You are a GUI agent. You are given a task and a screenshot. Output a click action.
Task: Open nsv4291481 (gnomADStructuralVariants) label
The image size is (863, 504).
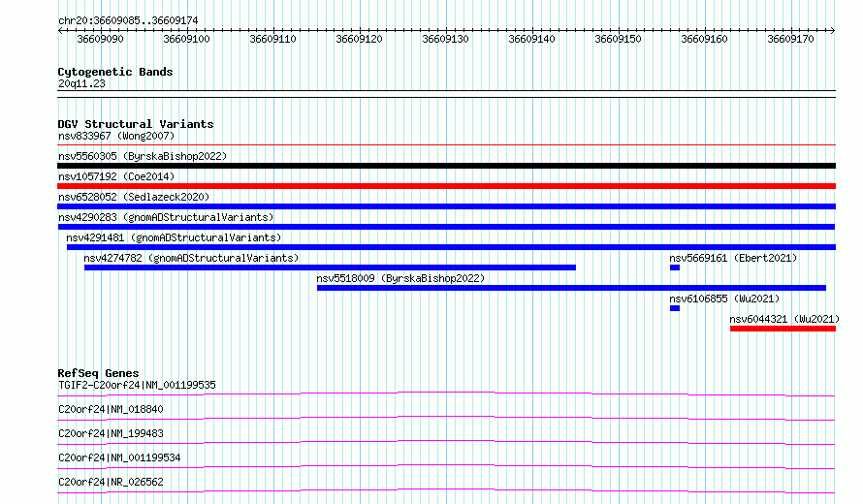pos(174,237)
